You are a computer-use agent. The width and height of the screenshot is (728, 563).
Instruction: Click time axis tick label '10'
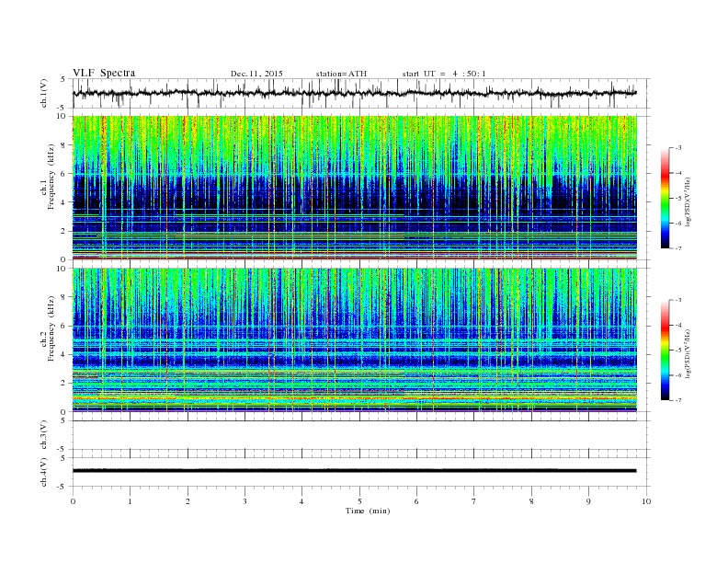tap(646, 501)
